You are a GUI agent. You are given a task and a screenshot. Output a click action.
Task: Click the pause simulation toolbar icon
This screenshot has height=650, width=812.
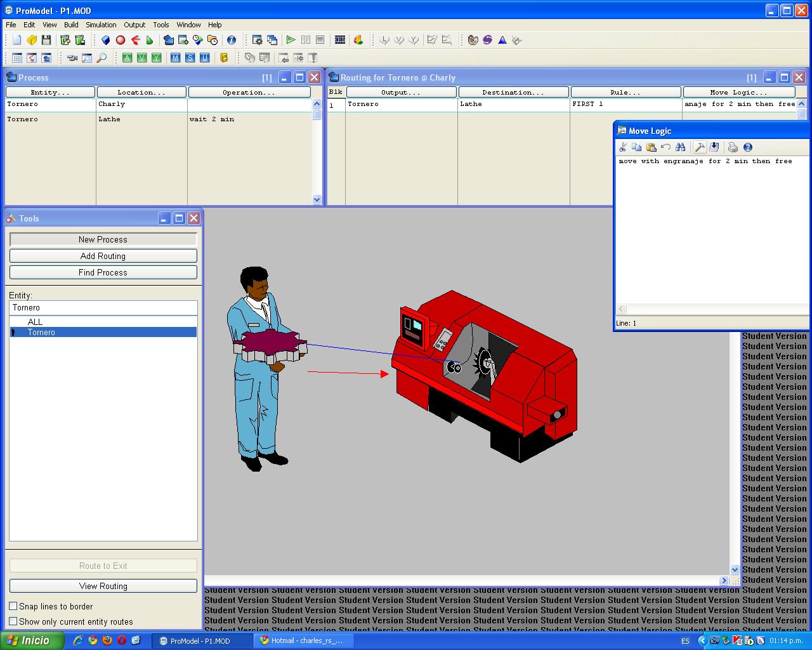(x=305, y=39)
